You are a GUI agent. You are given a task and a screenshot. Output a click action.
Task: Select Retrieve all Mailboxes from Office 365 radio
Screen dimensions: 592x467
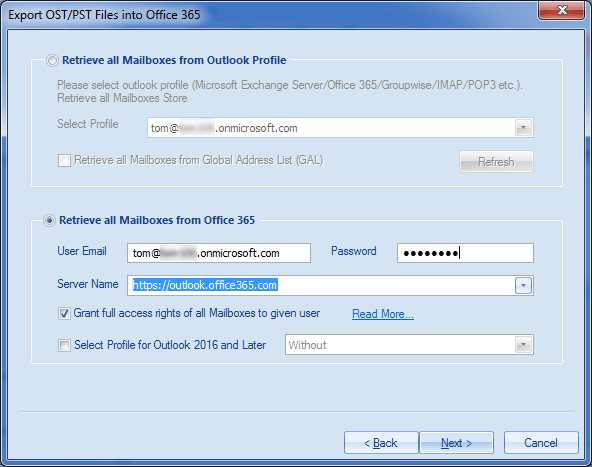coord(49,220)
